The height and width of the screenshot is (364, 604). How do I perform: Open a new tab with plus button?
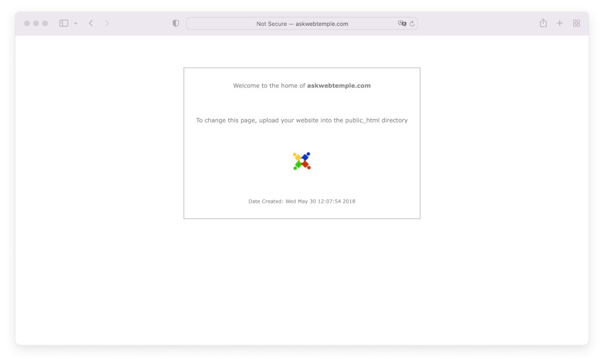click(560, 24)
